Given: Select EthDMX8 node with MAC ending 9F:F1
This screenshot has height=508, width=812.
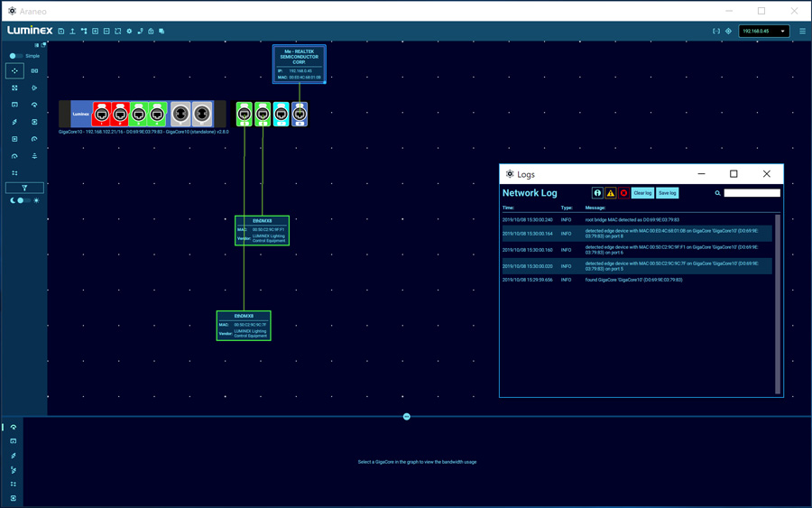Looking at the screenshot, I should 262,230.
